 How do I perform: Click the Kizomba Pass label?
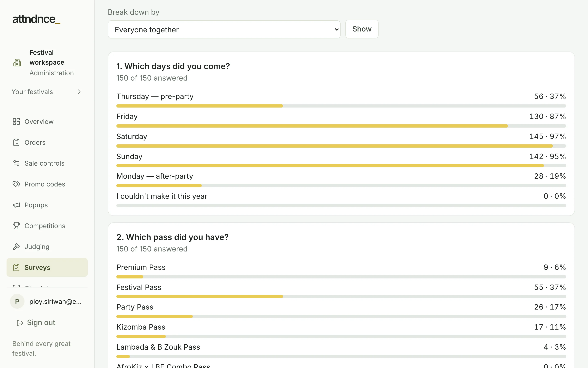[x=141, y=327]
